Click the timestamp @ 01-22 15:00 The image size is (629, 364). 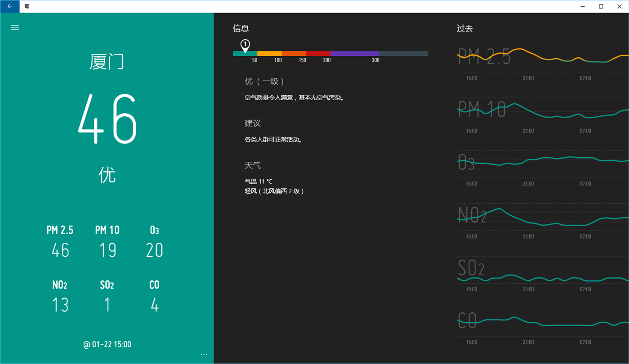(107, 345)
